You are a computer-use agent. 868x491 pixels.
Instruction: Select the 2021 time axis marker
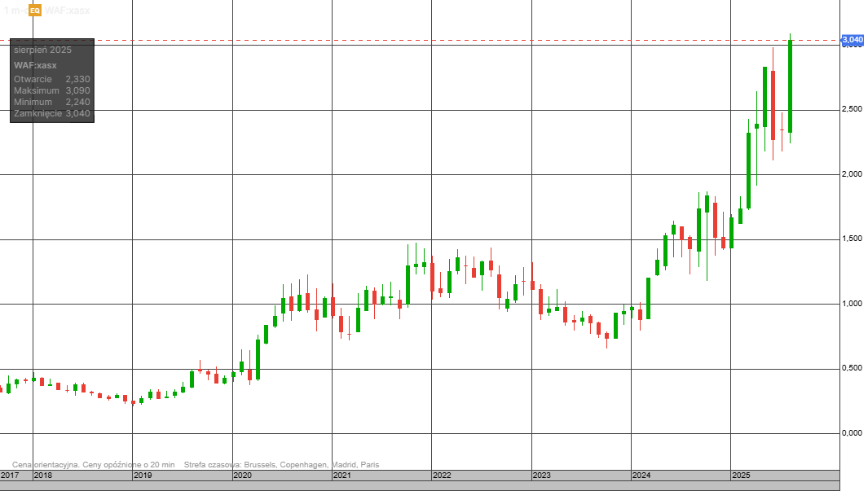tap(342, 476)
